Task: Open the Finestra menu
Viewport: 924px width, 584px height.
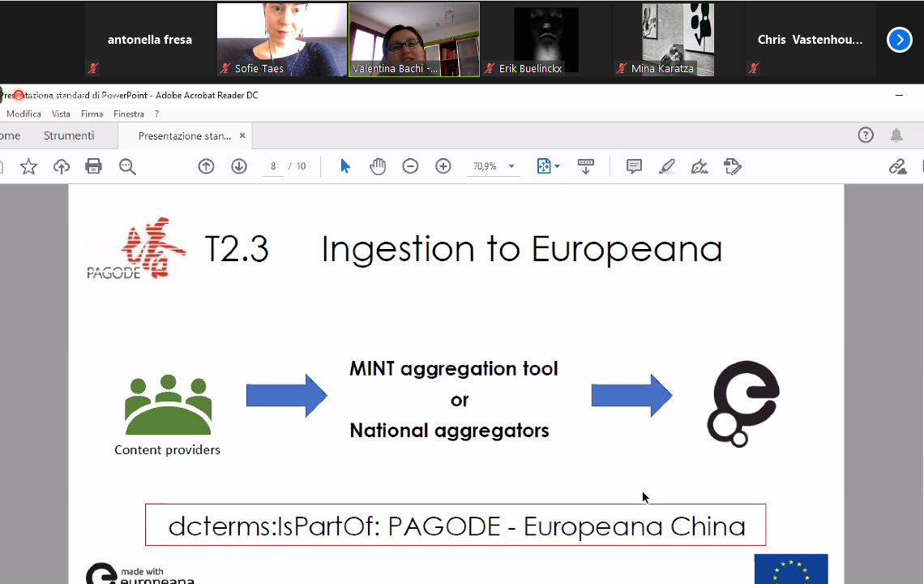Action: coord(128,114)
